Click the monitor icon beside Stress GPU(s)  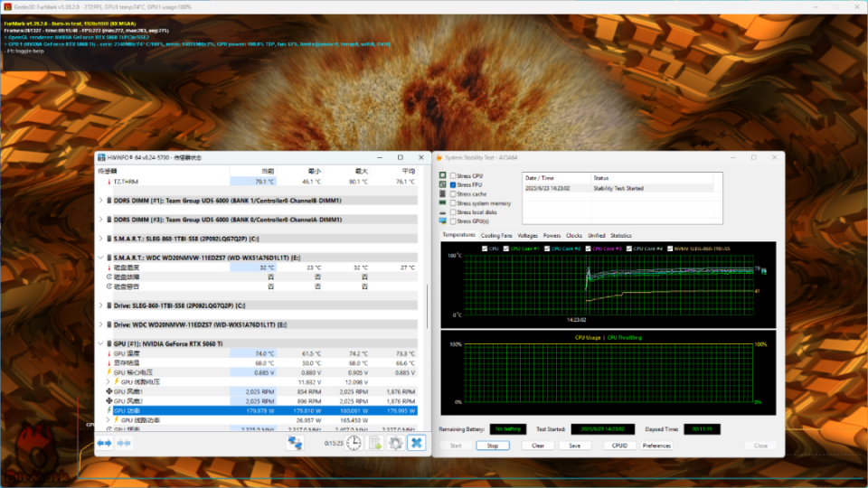(442, 221)
